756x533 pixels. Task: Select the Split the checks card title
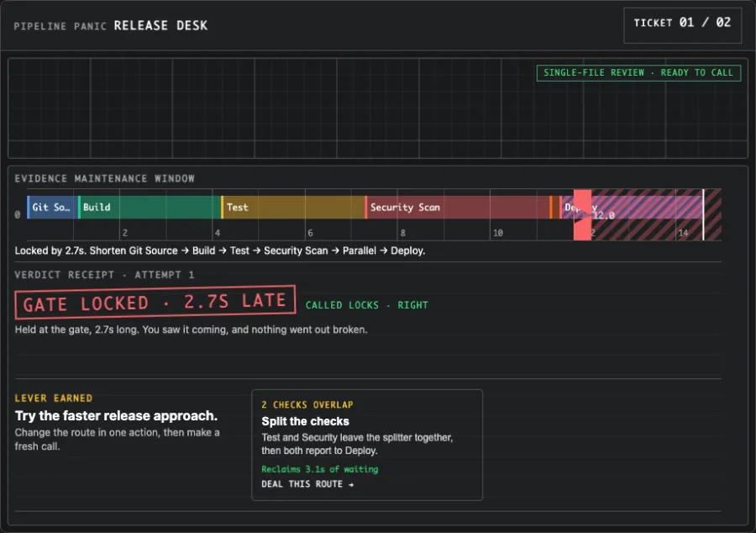coord(305,421)
